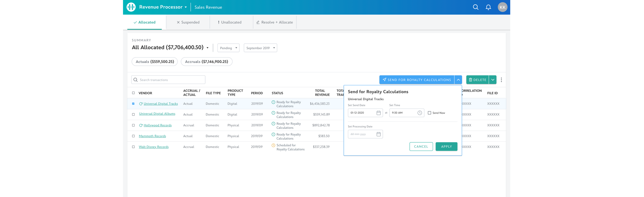Click the $337,238.39 total revenue cell
Image resolution: width=644 pixels, height=197 pixels.
[321, 147]
